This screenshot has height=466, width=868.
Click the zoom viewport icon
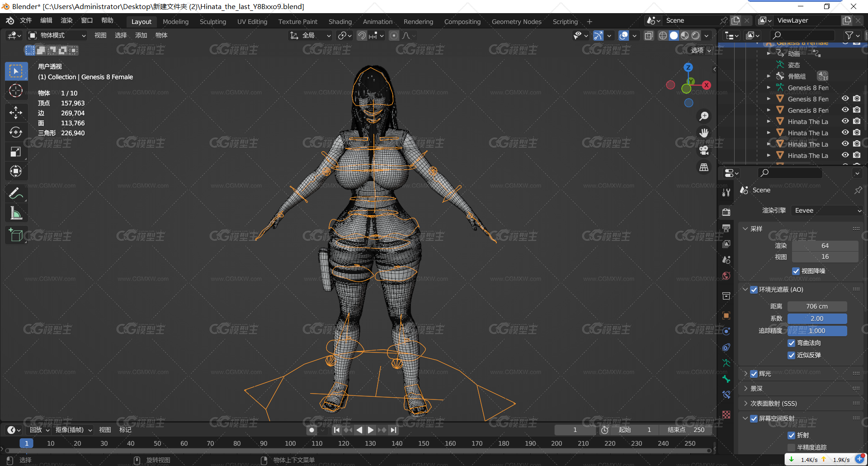click(704, 116)
